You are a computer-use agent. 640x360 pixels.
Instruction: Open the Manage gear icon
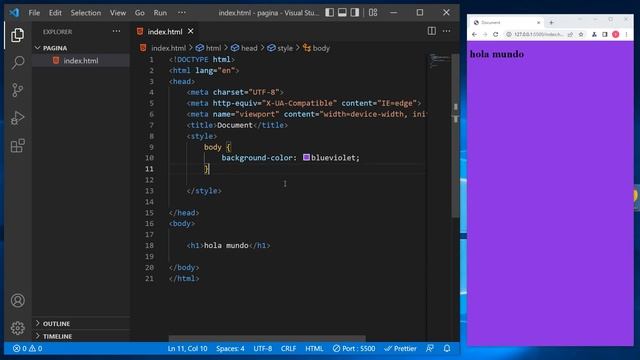tap(18, 328)
